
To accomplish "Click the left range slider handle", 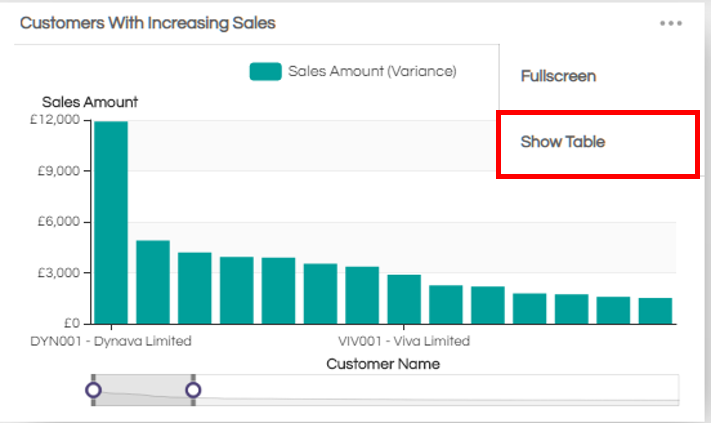I will coord(93,390).
